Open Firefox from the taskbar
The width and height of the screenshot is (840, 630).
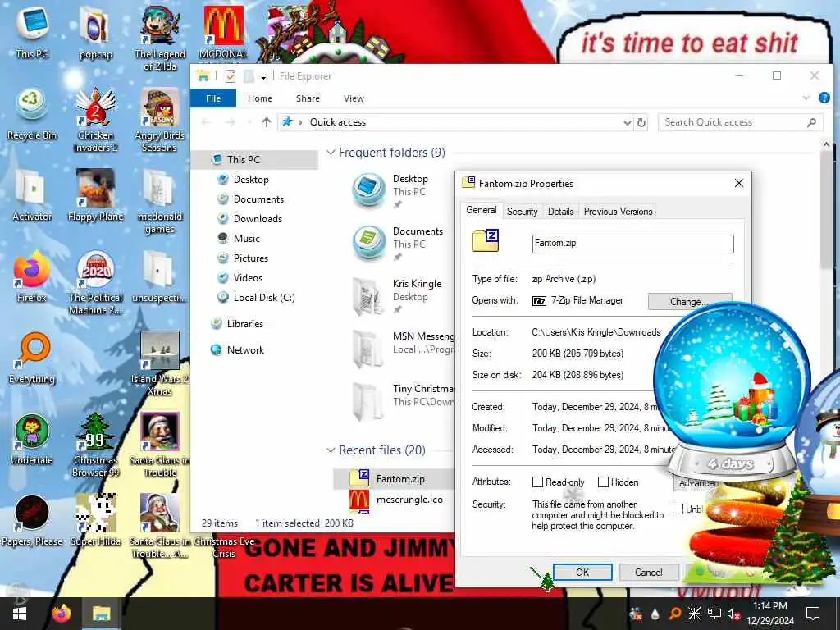[x=61, y=614]
